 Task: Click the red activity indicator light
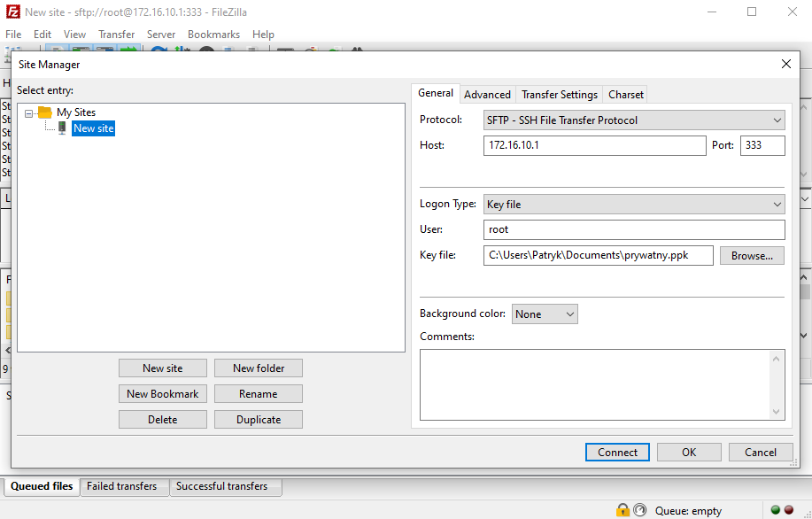click(x=788, y=510)
